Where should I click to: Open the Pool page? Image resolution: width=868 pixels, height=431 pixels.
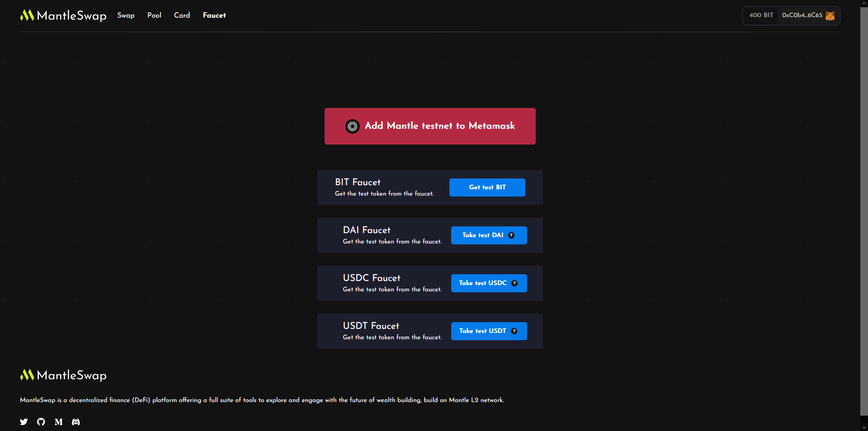point(154,15)
